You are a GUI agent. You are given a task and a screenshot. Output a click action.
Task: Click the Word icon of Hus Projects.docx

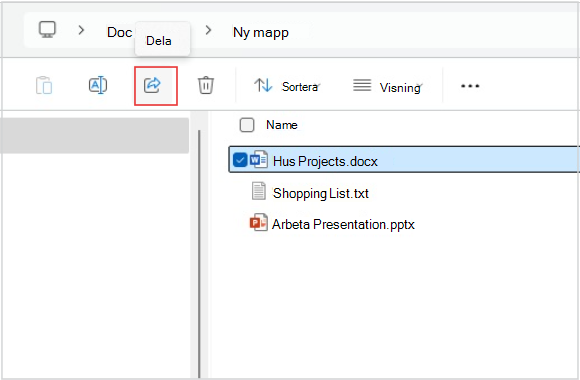click(x=259, y=160)
